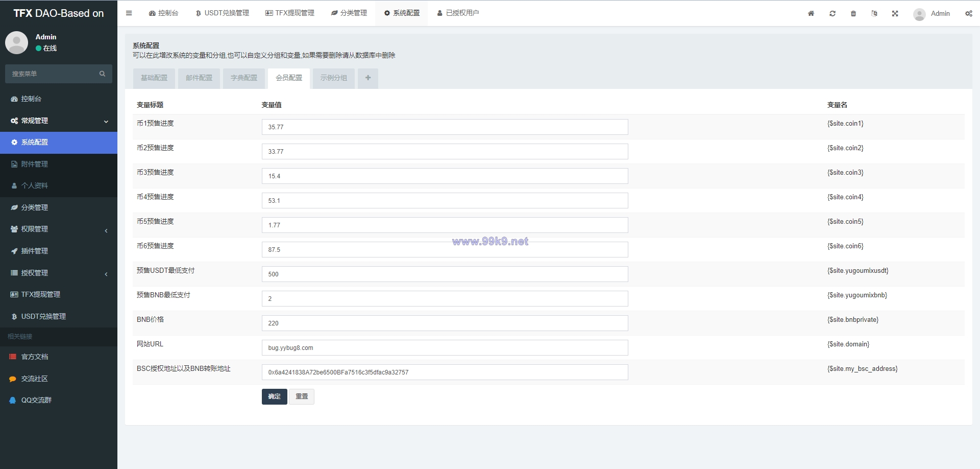
Task: Select the 字典配置 config tab
Action: pyautogui.click(x=244, y=78)
